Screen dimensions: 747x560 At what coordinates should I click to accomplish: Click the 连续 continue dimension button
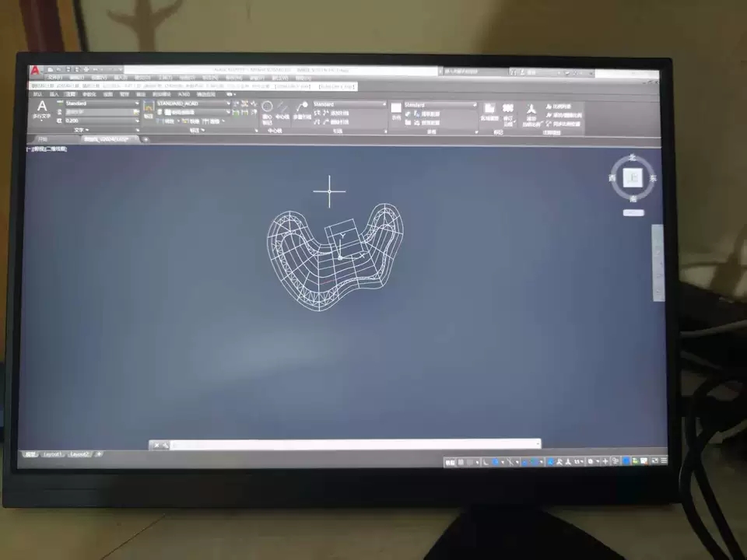click(212, 121)
